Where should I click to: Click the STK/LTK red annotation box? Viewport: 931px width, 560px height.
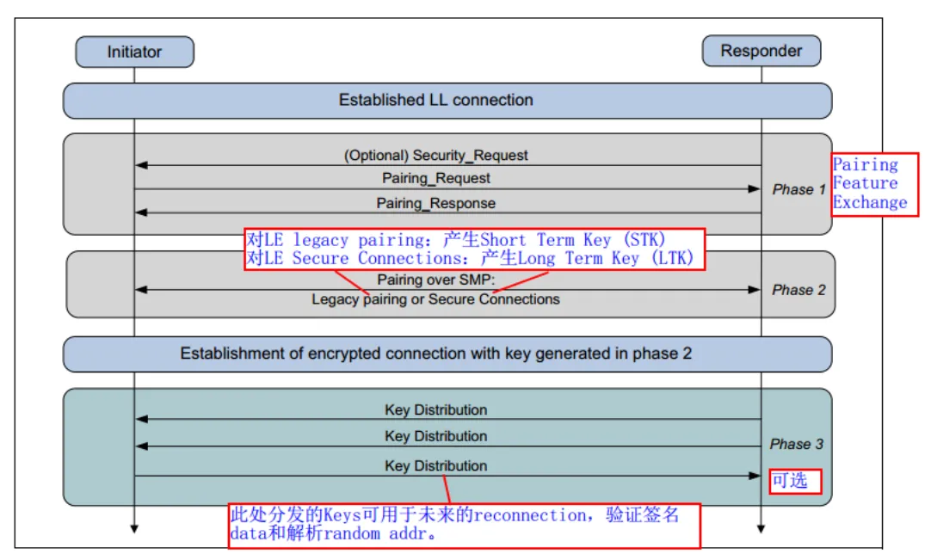click(474, 249)
